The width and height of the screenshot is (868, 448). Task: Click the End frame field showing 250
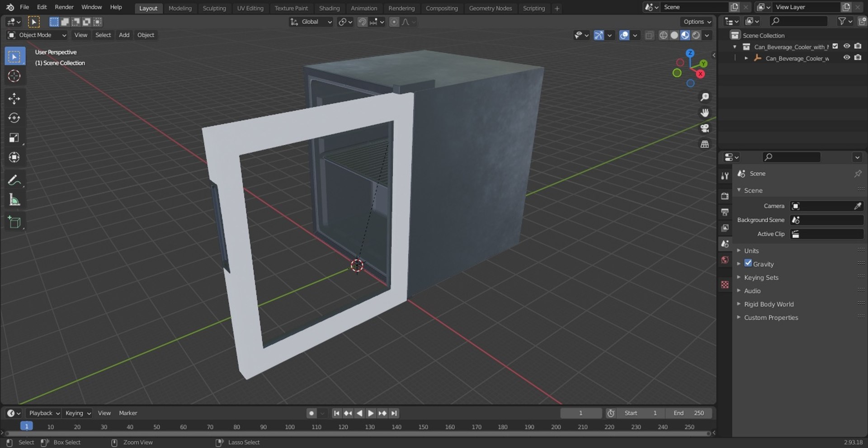[x=689, y=413]
